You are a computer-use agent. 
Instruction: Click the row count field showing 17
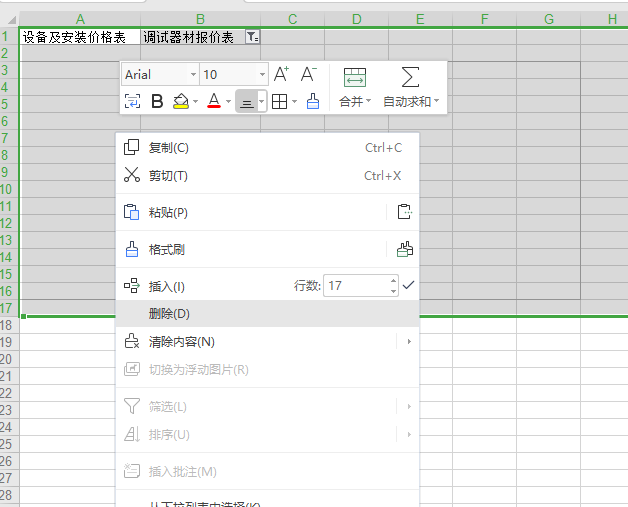pos(356,286)
